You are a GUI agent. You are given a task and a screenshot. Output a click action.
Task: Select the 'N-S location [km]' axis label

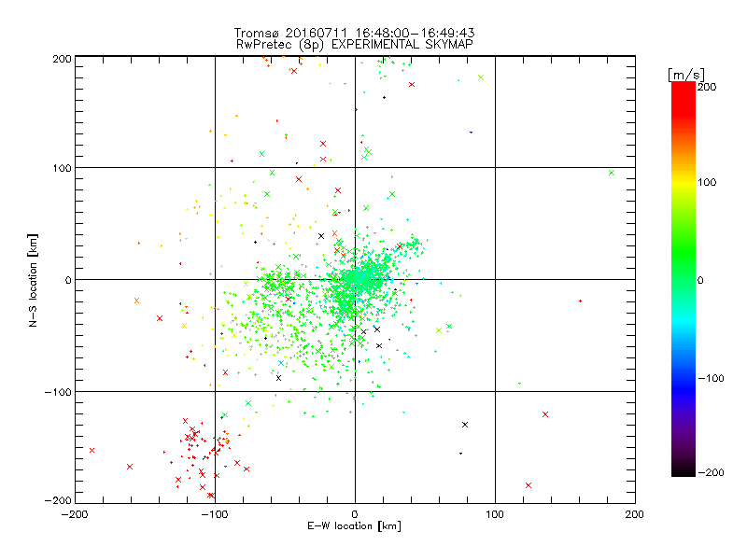[33, 281]
